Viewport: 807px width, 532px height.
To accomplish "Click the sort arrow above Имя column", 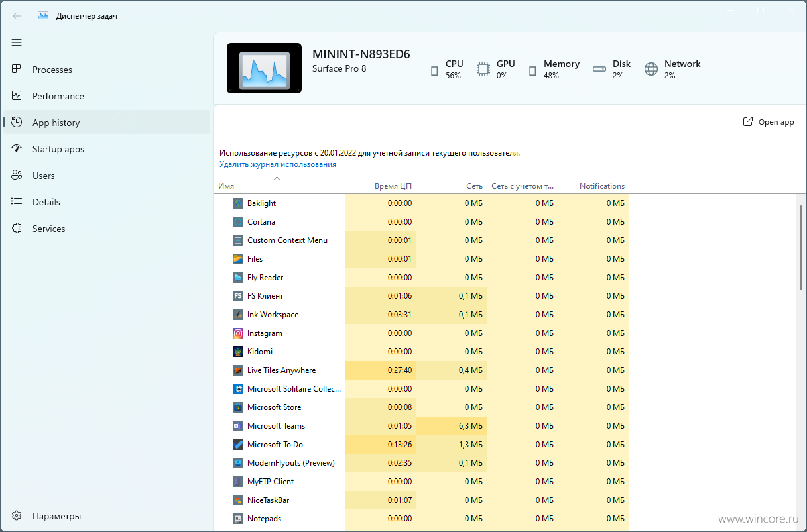I will [277, 178].
